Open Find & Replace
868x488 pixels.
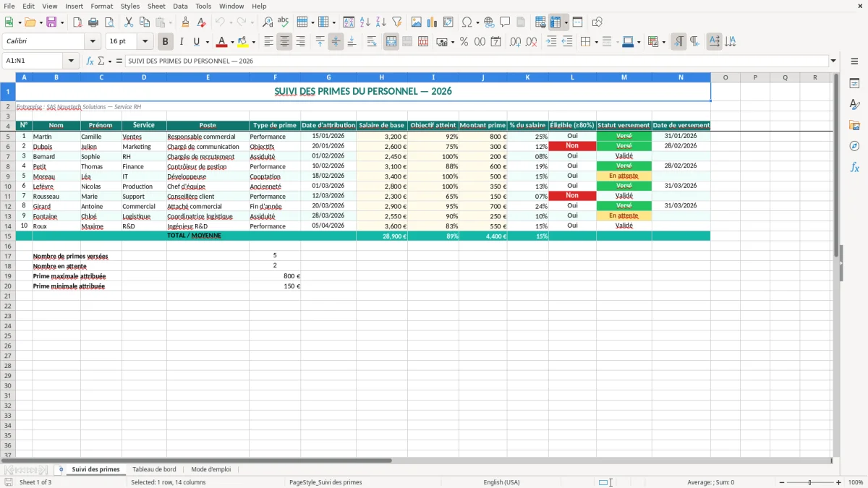268,22
